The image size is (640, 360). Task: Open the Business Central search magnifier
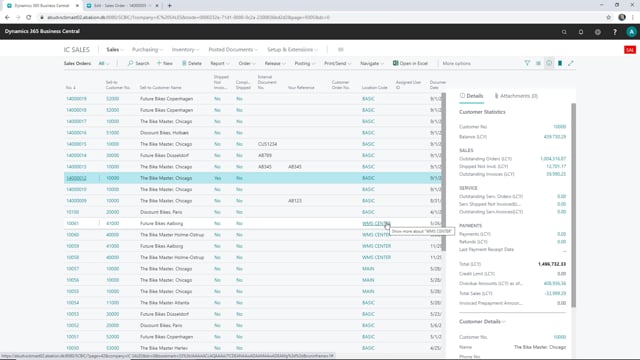[564, 32]
